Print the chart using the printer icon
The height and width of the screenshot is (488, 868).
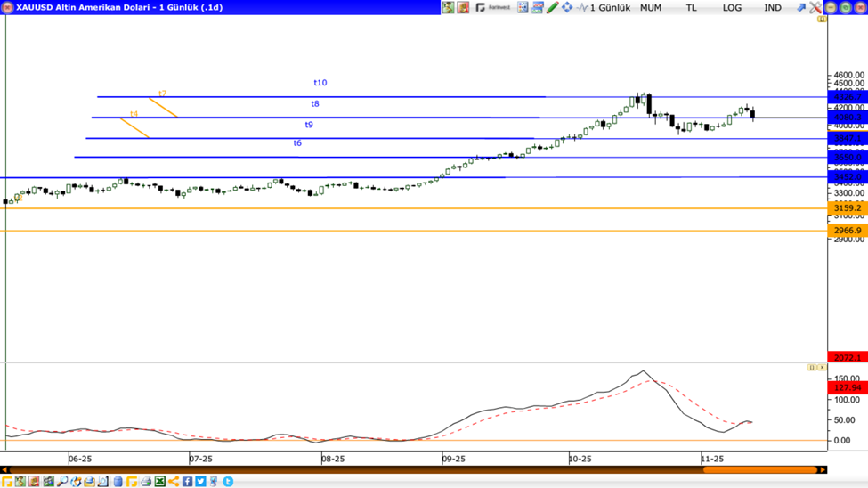(x=146, y=481)
